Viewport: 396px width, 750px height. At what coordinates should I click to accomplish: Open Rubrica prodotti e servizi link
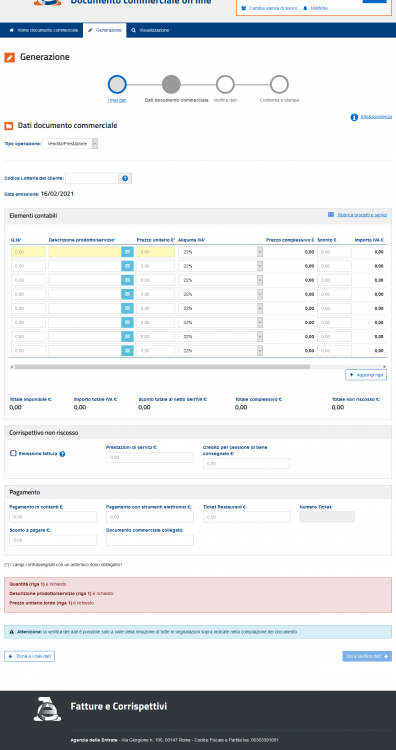(358, 215)
